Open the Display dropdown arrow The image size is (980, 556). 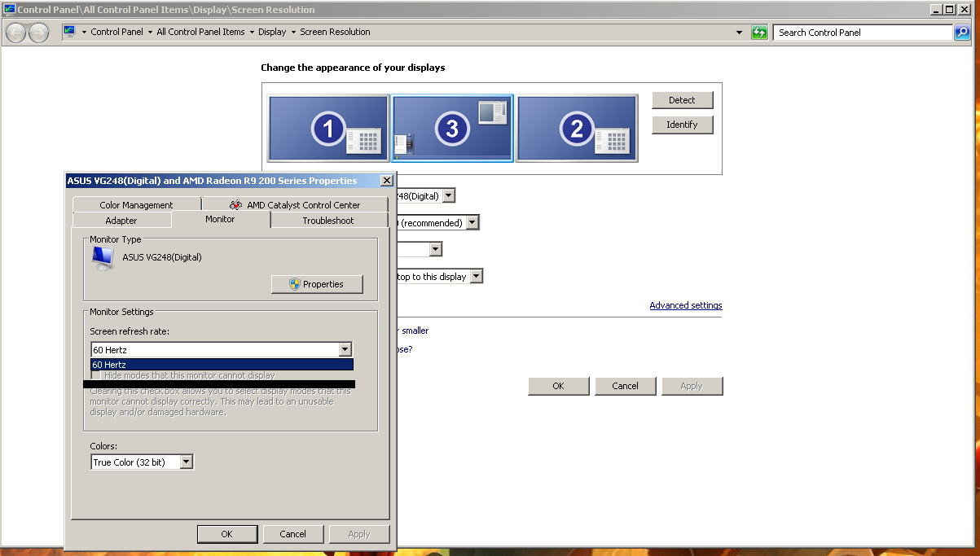tap(449, 196)
